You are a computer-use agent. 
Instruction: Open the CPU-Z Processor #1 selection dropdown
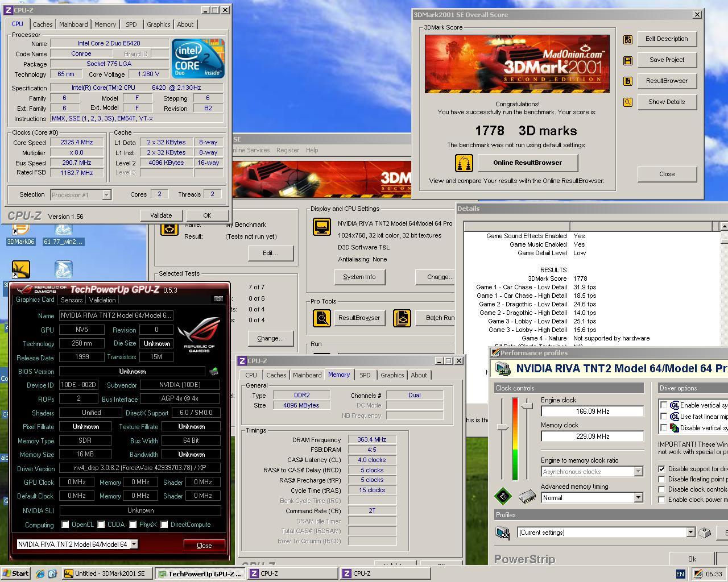click(106, 195)
